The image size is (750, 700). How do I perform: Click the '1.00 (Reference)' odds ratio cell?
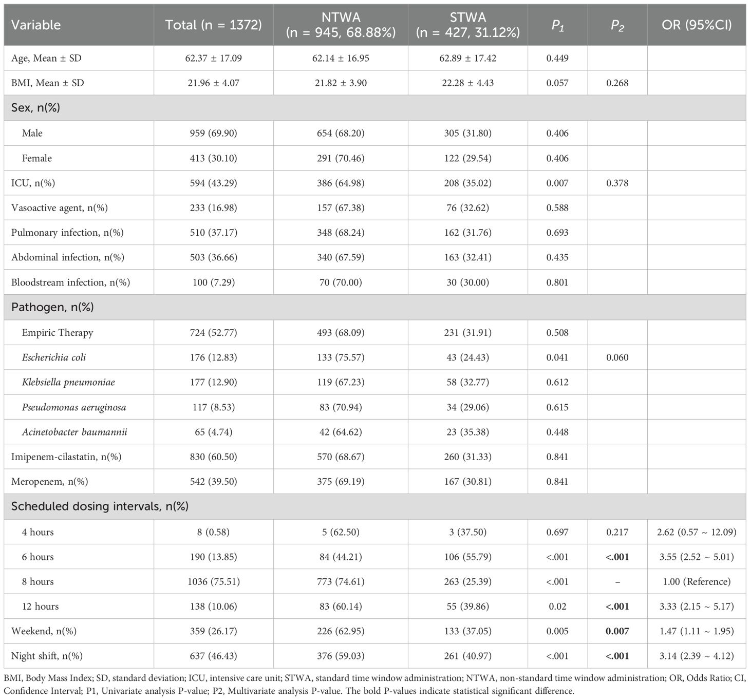click(696, 581)
